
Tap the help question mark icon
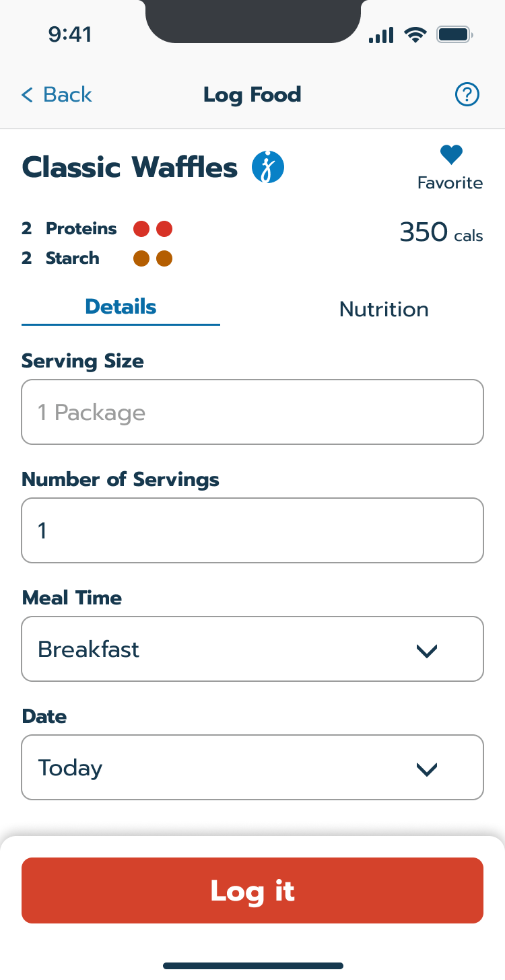pyautogui.click(x=467, y=95)
